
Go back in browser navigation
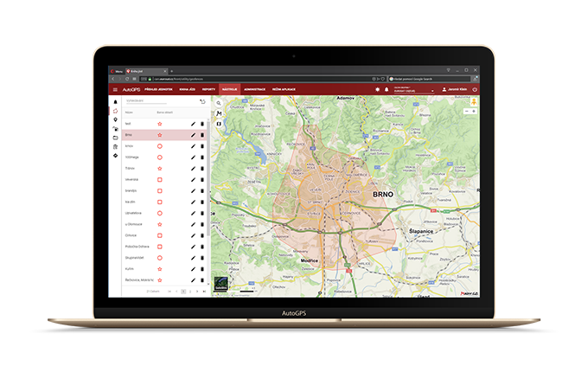113,79
